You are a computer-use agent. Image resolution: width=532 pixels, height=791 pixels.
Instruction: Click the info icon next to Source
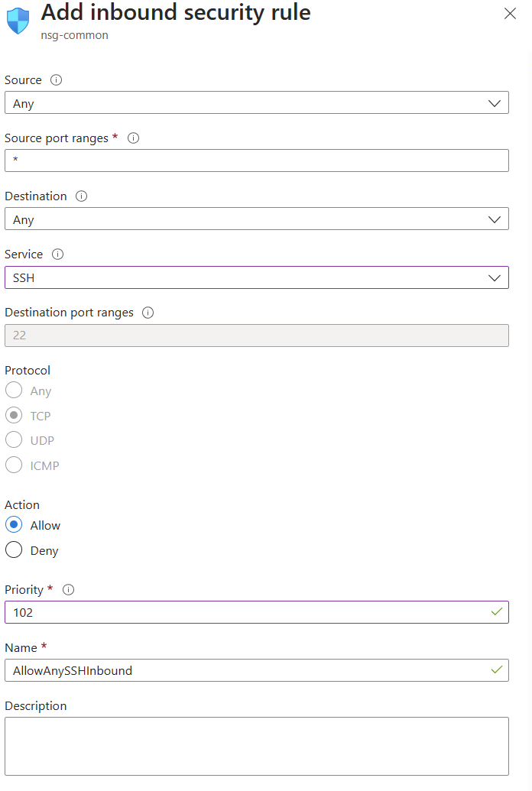coord(56,79)
